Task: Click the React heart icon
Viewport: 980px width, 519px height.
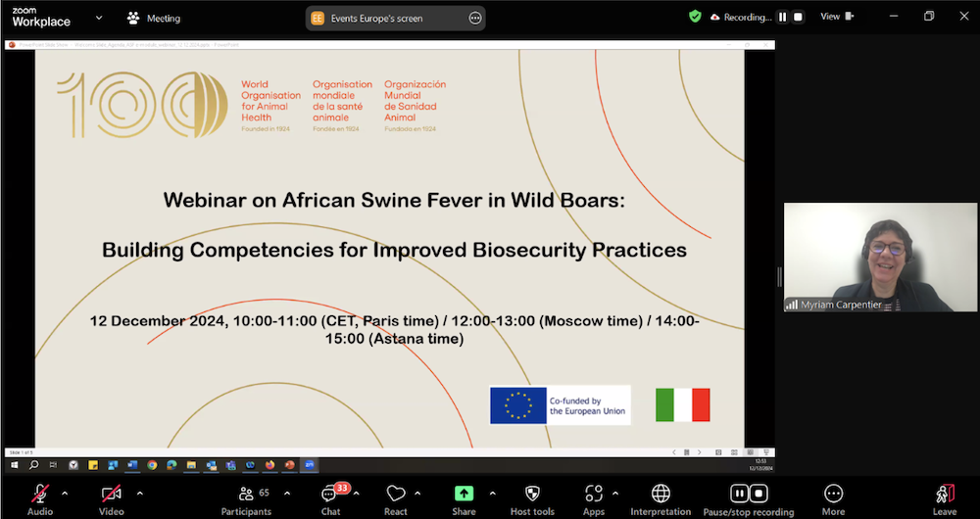Action: pyautogui.click(x=396, y=495)
